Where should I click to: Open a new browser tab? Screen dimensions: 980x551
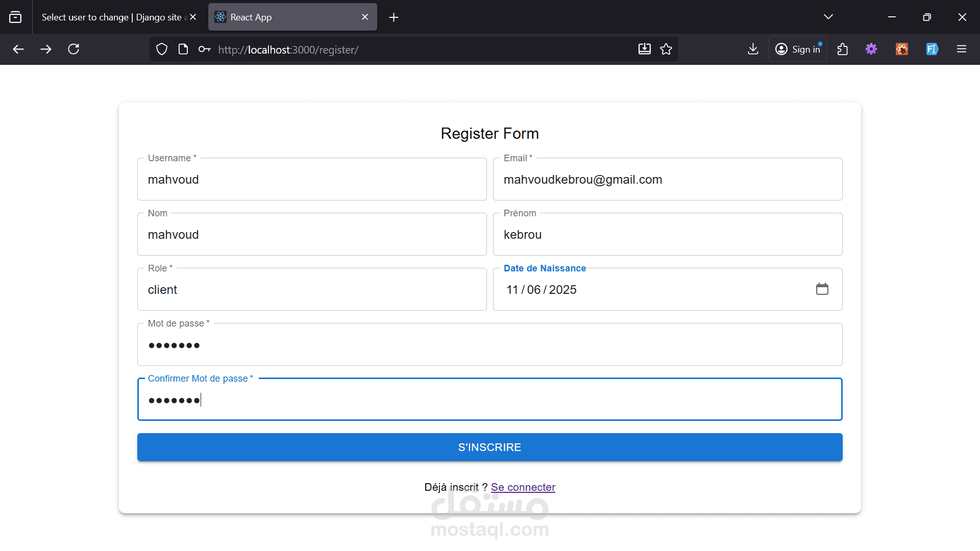[394, 17]
